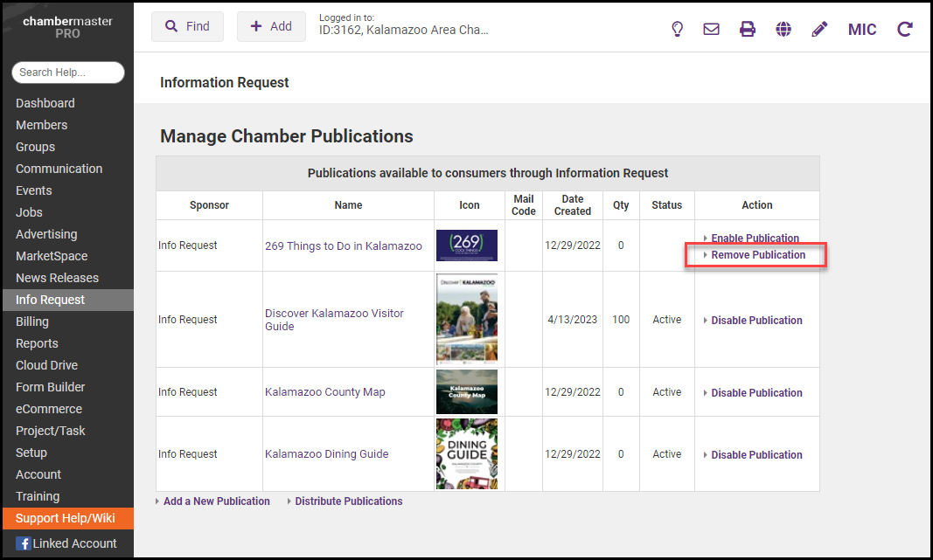This screenshot has height=560, width=933.
Task: Click Add a New Publication link
Action: [x=216, y=501]
